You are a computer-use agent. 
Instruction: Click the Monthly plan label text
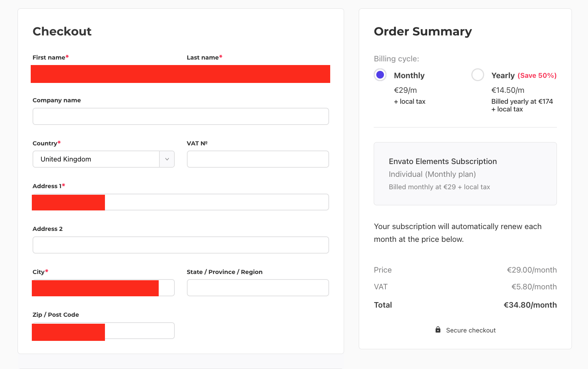click(409, 76)
